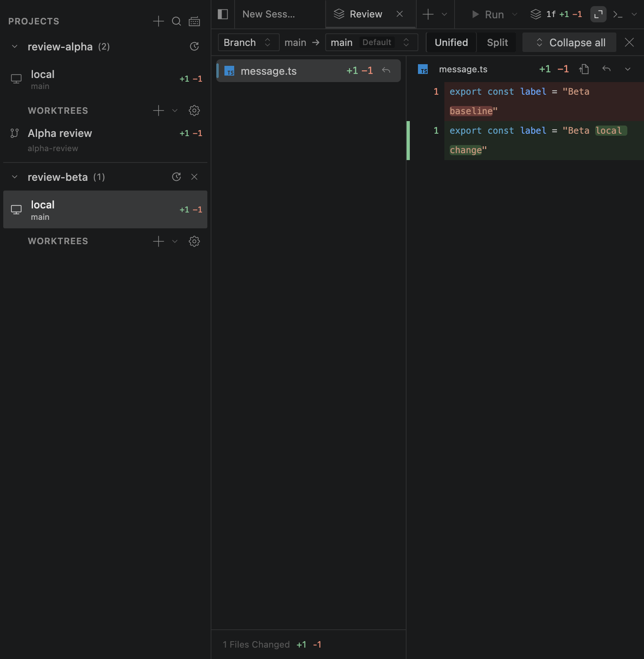Screen dimensions: 644x659
Task: Click the message.ts diff header title
Action: (x=463, y=69)
